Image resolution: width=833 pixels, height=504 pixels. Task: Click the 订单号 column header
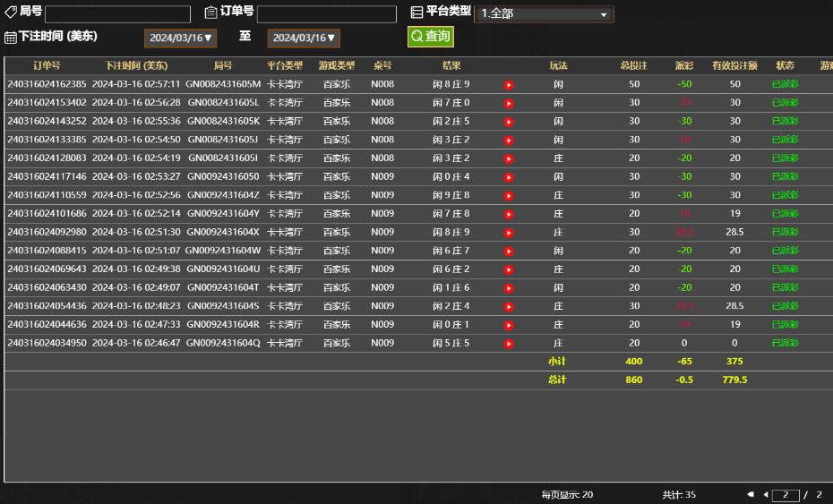47,65
